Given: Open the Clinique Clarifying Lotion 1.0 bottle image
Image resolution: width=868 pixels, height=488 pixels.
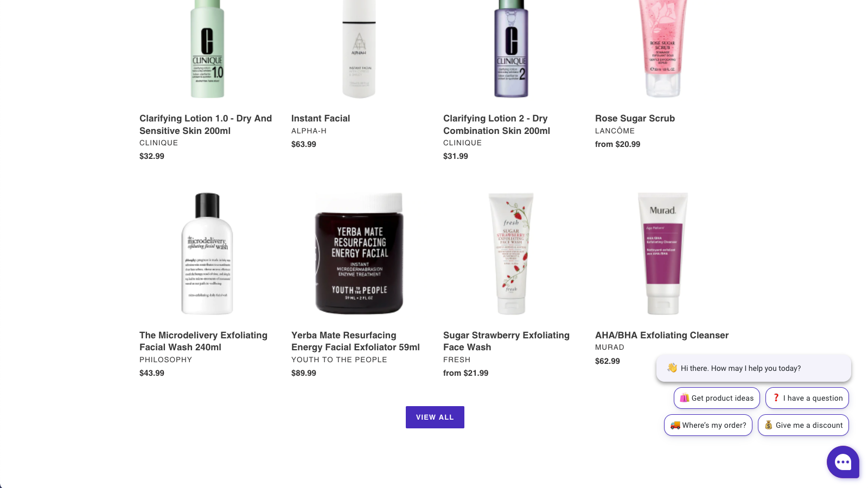Looking at the screenshot, I should [207, 49].
